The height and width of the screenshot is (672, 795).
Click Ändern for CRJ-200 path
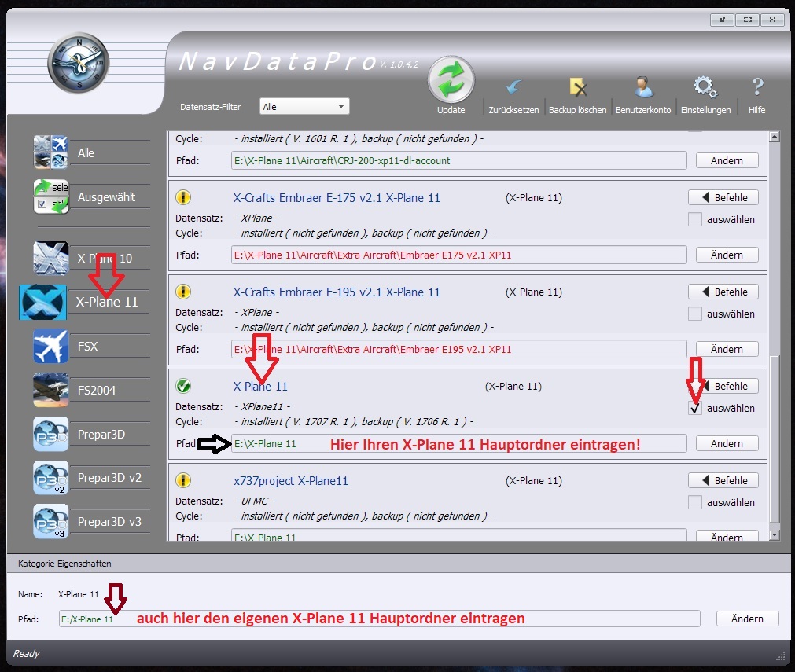coord(727,160)
